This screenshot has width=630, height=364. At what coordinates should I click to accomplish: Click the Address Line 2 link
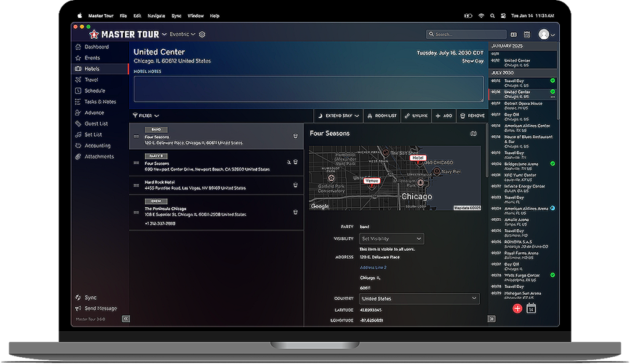(373, 267)
